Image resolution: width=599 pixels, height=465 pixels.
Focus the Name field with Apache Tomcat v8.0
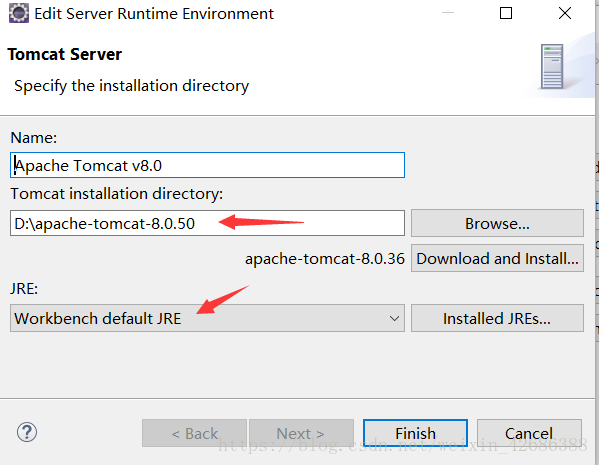click(x=207, y=165)
